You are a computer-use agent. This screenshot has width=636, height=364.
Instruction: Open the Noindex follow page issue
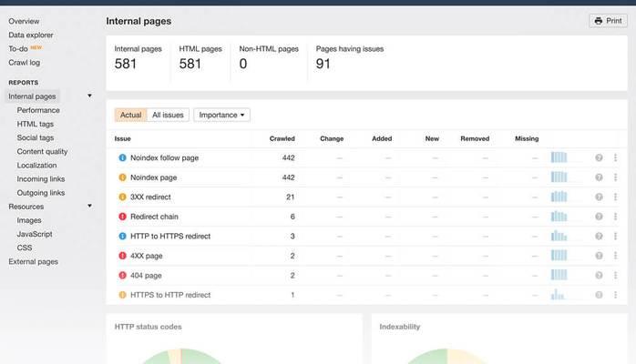tap(164, 158)
